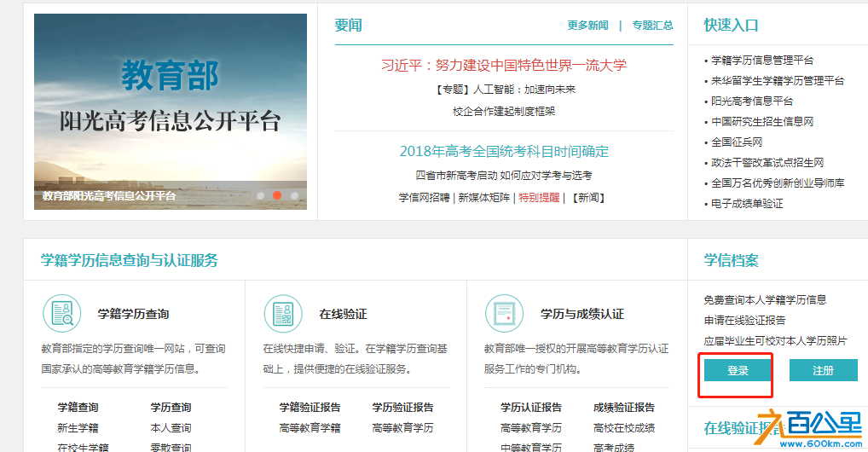Open 来华留学生学籍学历管理平台 quick entry

click(778, 81)
